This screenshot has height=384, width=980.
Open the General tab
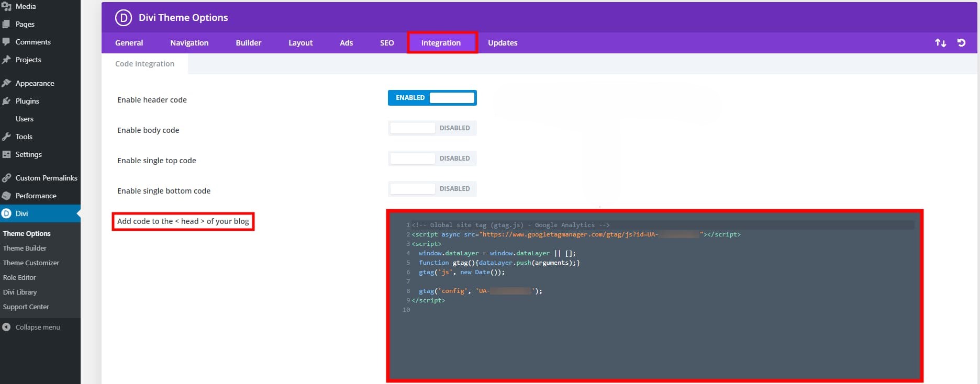coord(129,43)
